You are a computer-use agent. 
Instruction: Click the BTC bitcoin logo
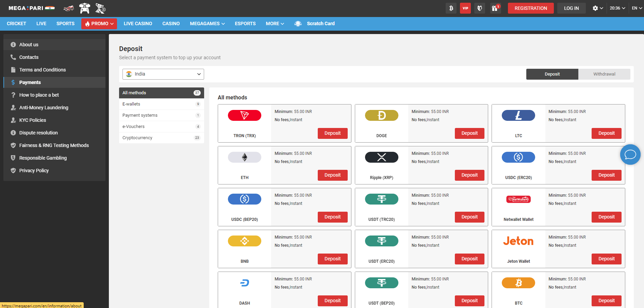pos(518,283)
